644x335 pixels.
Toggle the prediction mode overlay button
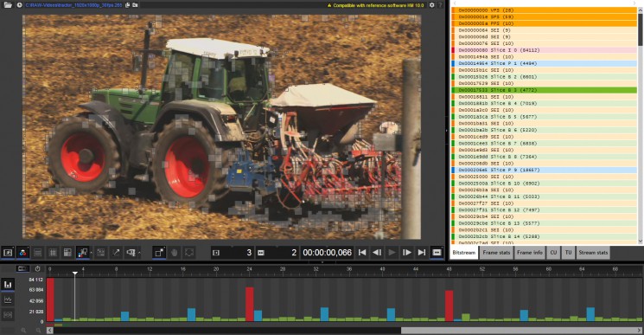[x=83, y=253]
